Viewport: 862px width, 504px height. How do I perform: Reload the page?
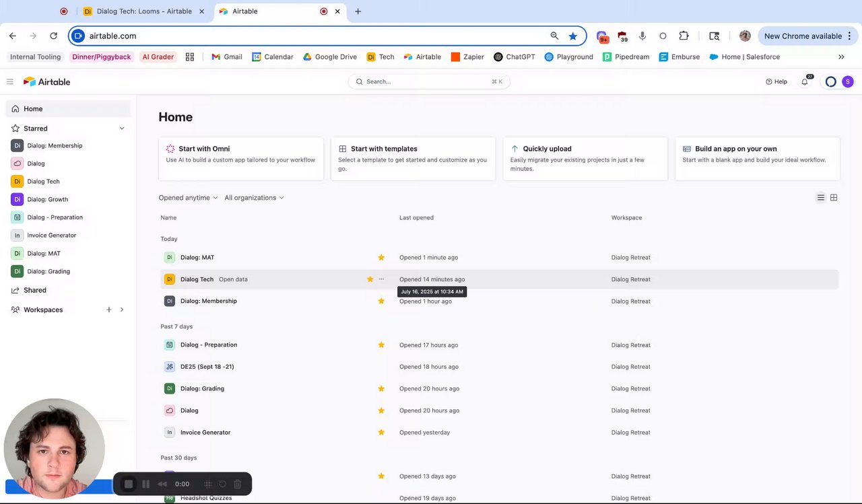pyautogui.click(x=53, y=36)
